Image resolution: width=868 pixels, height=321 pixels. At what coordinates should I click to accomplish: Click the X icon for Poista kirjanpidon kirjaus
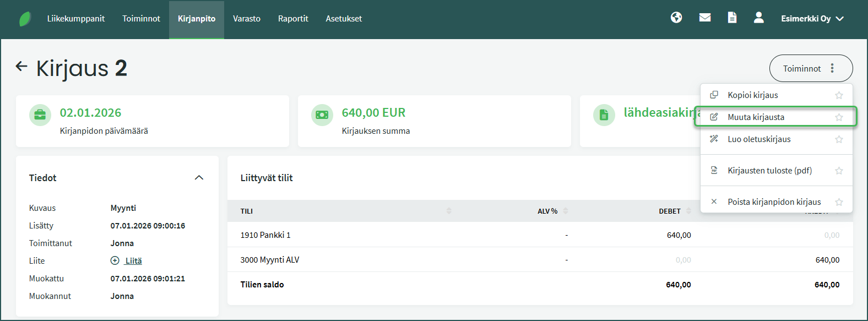pos(714,202)
